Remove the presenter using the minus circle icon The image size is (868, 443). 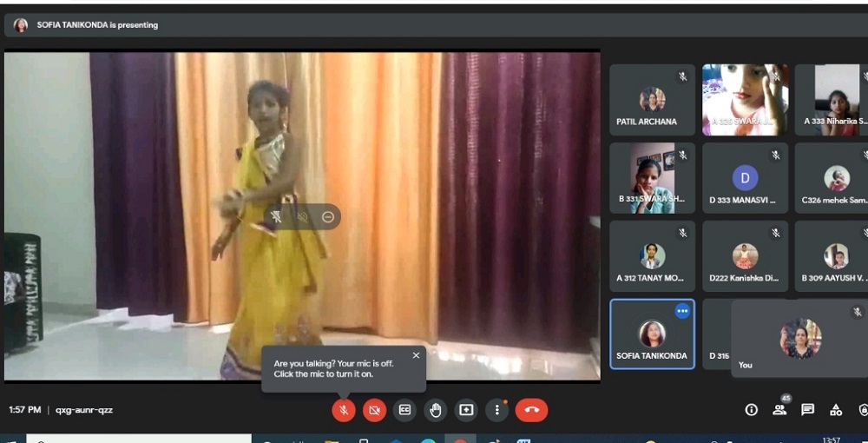click(x=328, y=217)
